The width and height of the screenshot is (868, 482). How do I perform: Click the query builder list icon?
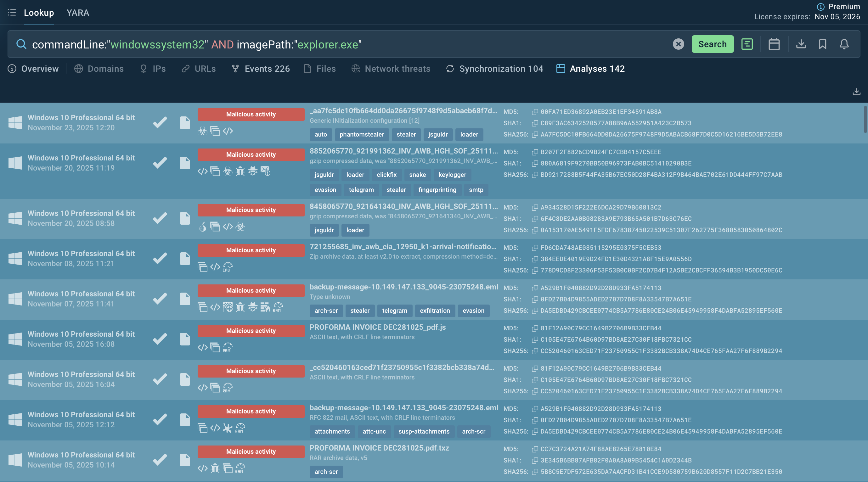click(747, 44)
